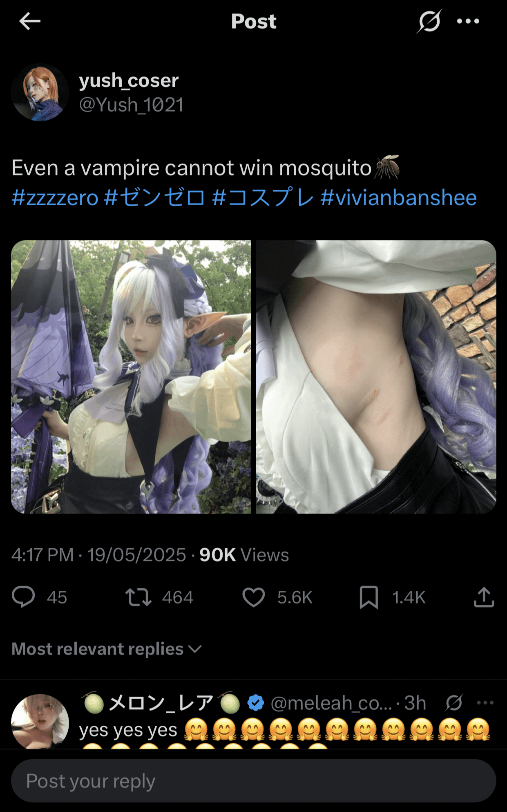The height and width of the screenshot is (812, 507).
Task: Like the post with the heart icon
Action: 254,597
